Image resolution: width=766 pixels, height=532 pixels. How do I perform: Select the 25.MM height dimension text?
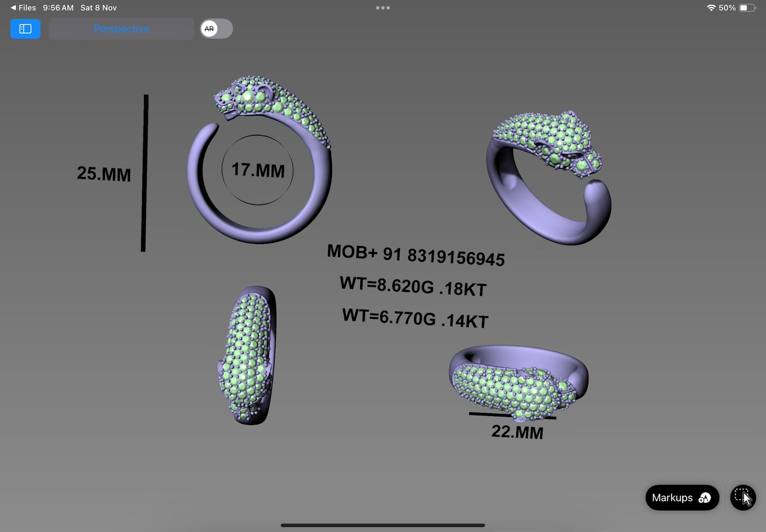click(x=104, y=174)
